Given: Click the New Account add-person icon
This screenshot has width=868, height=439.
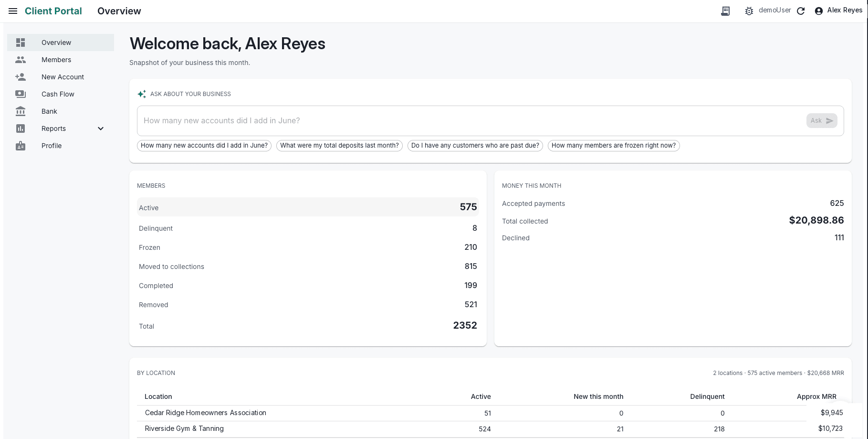Looking at the screenshot, I should [21, 77].
